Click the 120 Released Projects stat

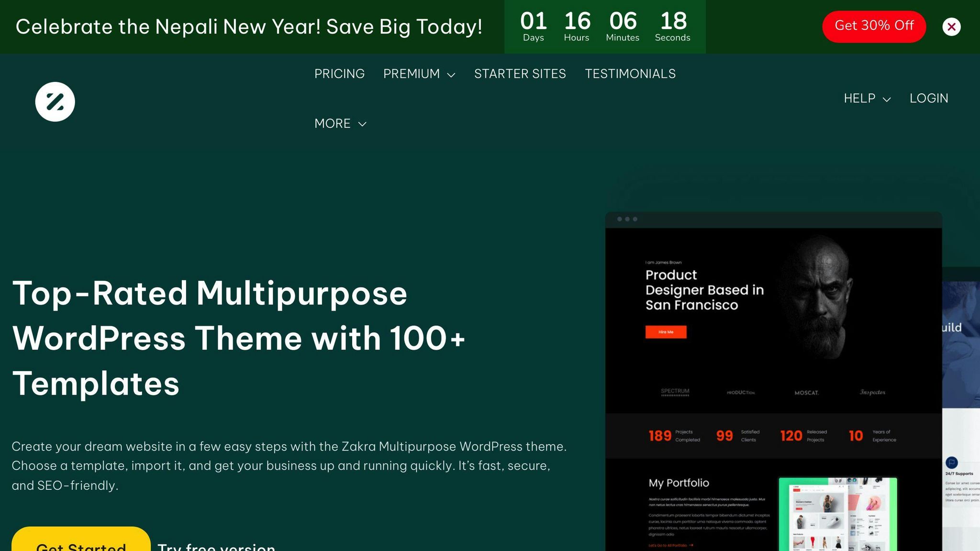(x=803, y=436)
